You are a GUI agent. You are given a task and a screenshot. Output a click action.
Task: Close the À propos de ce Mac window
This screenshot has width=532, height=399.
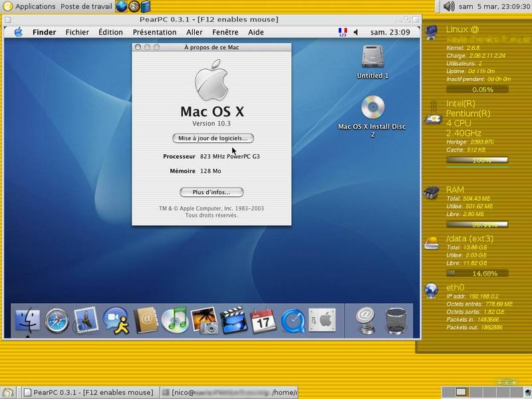click(138, 47)
